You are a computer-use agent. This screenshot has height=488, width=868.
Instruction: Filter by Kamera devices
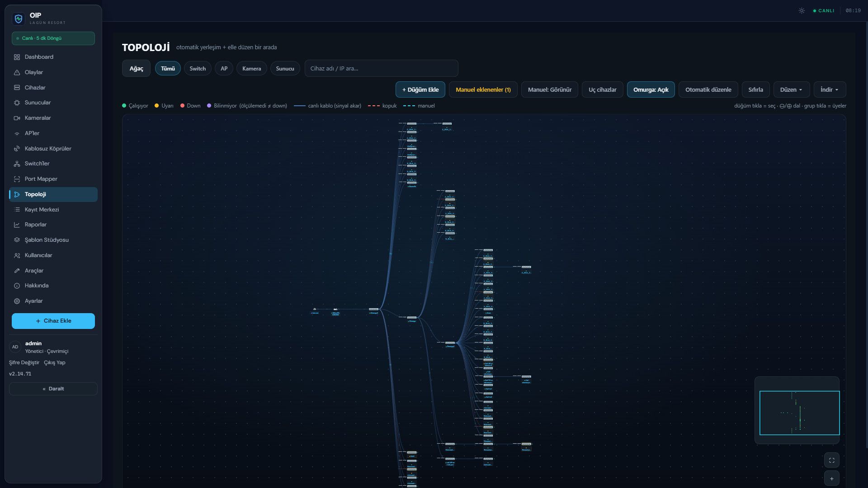pyautogui.click(x=251, y=68)
